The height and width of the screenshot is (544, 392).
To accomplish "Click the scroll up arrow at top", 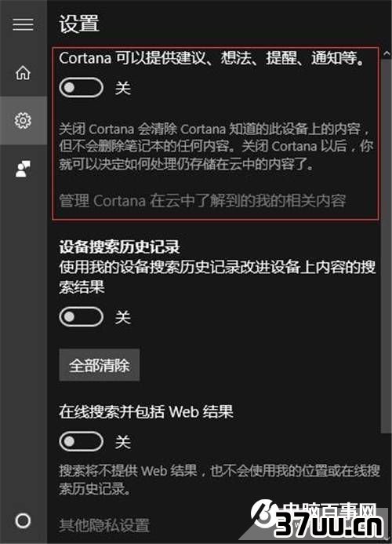I will tap(387, 54).
